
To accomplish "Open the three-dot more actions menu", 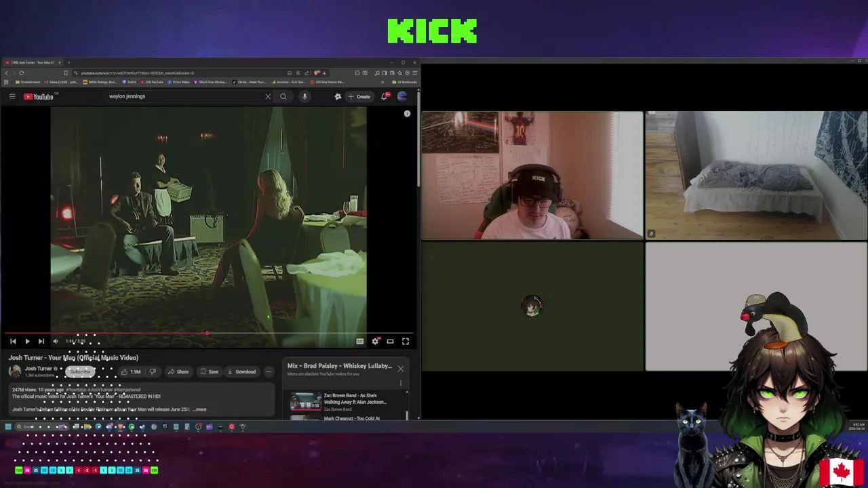I will coord(269,371).
